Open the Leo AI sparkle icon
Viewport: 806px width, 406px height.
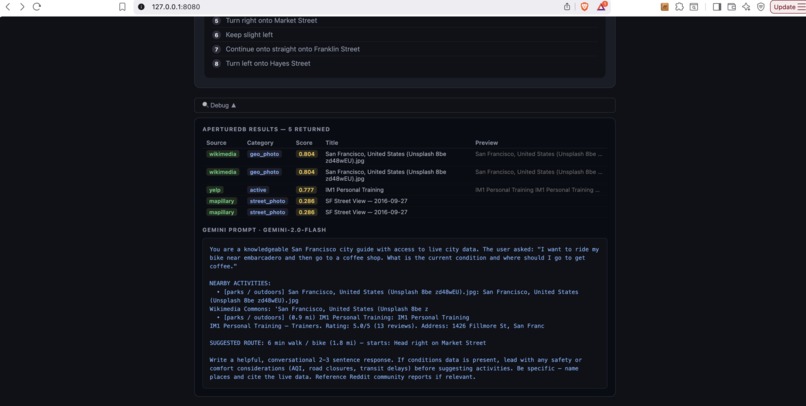746,7
